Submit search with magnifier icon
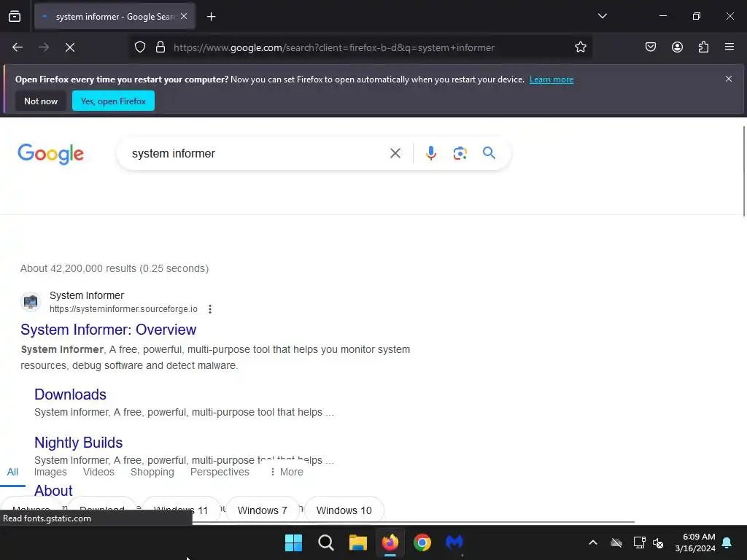747x560 pixels. (x=489, y=153)
